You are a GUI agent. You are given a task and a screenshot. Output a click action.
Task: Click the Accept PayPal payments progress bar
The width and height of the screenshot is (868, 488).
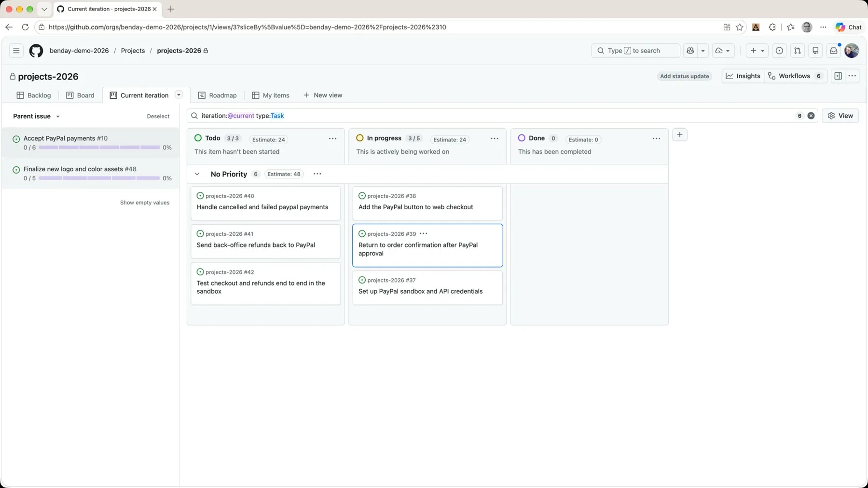[x=99, y=148]
